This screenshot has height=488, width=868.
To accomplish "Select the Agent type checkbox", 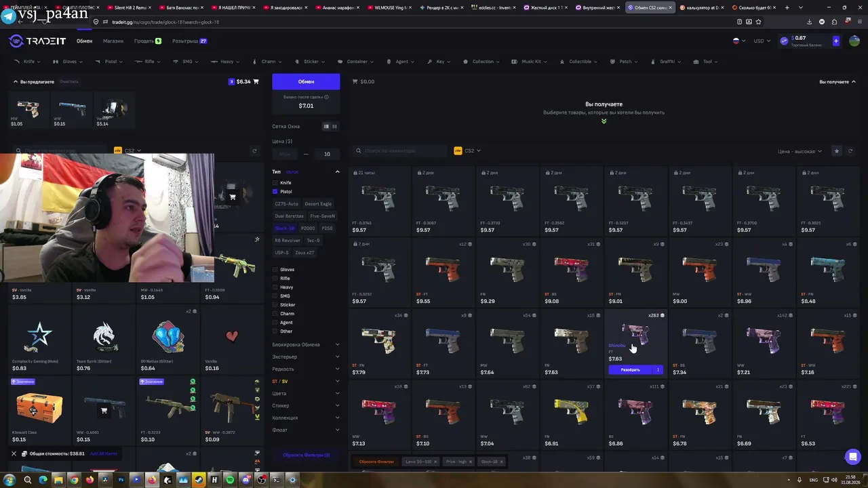I will tap(275, 323).
